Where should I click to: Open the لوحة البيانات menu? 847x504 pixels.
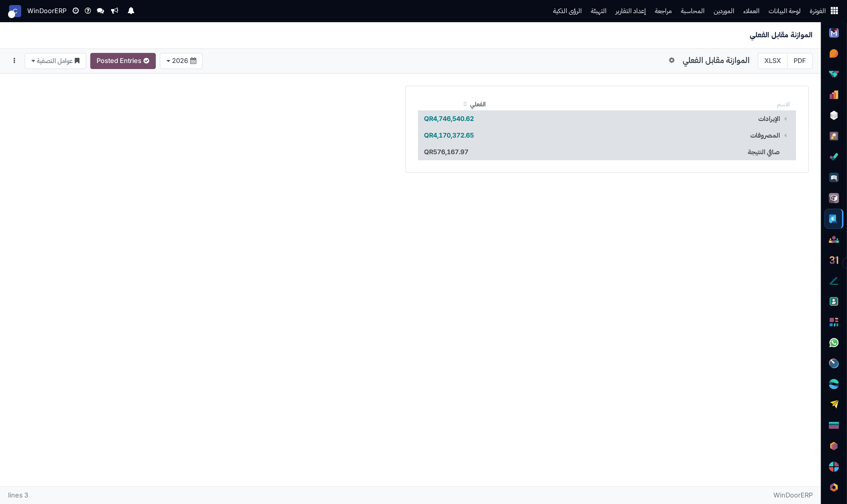click(784, 11)
